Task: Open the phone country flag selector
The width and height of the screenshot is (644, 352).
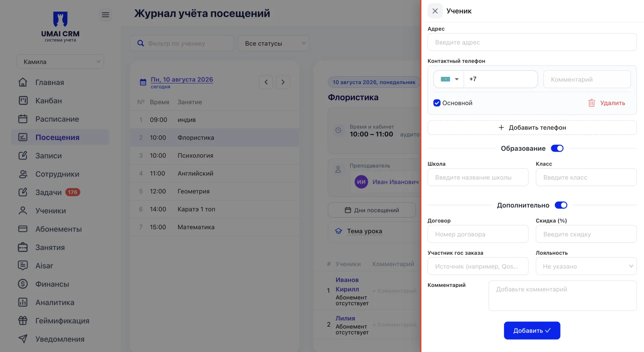Action: [x=449, y=79]
